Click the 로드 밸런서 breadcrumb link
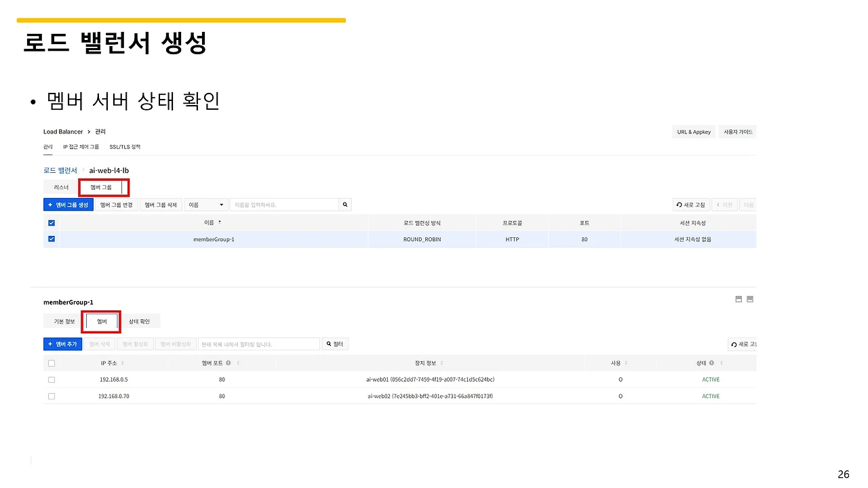The width and height of the screenshot is (868, 488). [60, 170]
